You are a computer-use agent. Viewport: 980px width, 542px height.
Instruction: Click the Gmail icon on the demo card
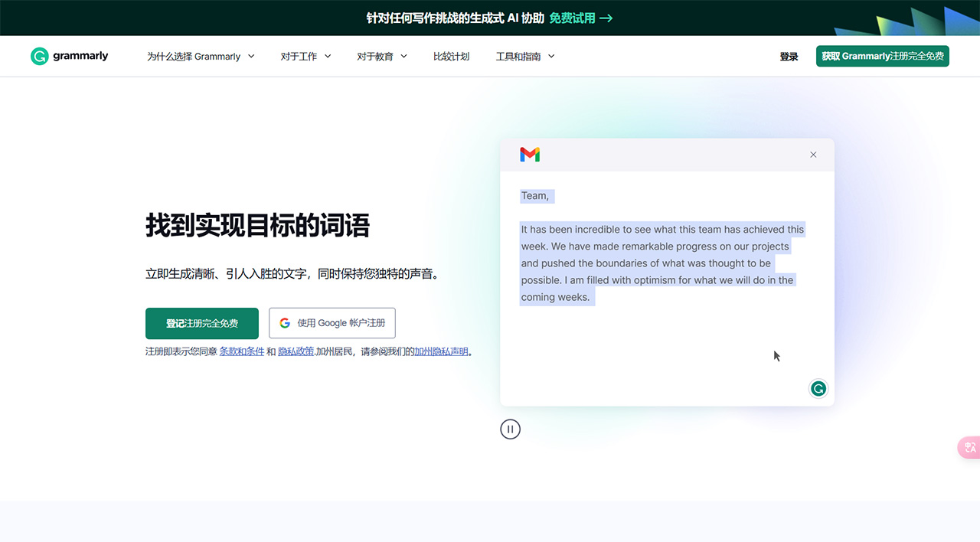pyautogui.click(x=530, y=154)
